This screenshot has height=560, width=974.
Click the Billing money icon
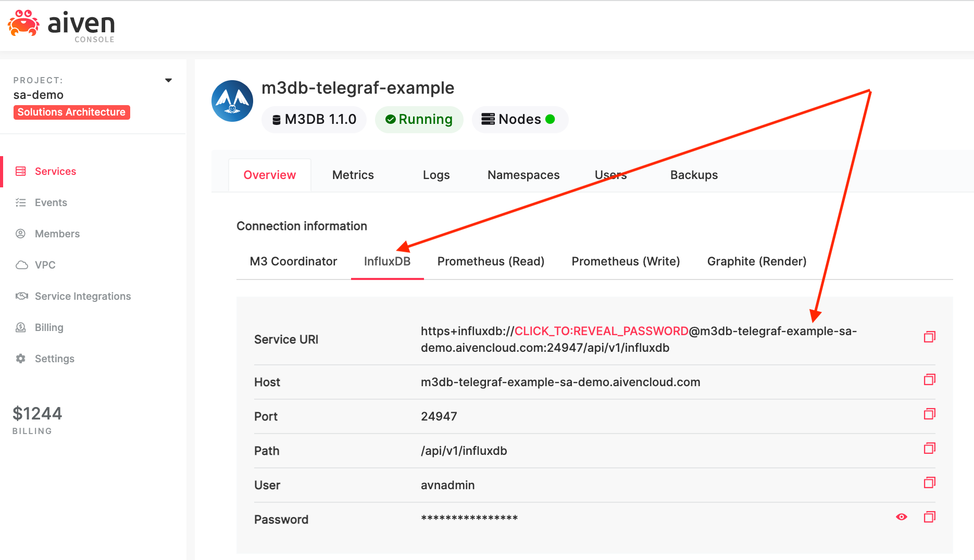(21, 327)
